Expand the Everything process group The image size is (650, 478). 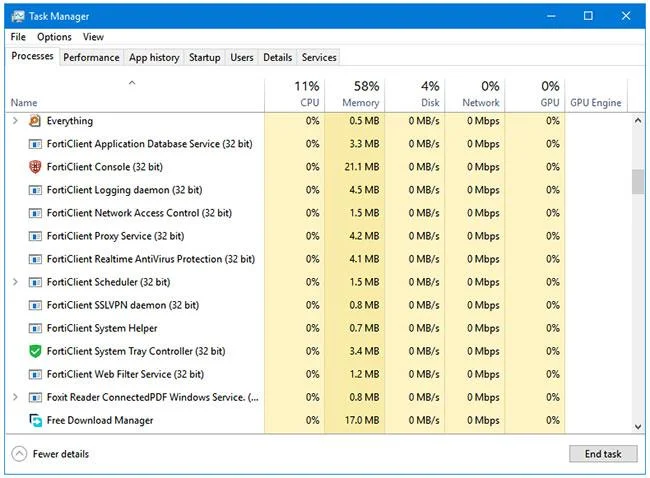pos(15,121)
